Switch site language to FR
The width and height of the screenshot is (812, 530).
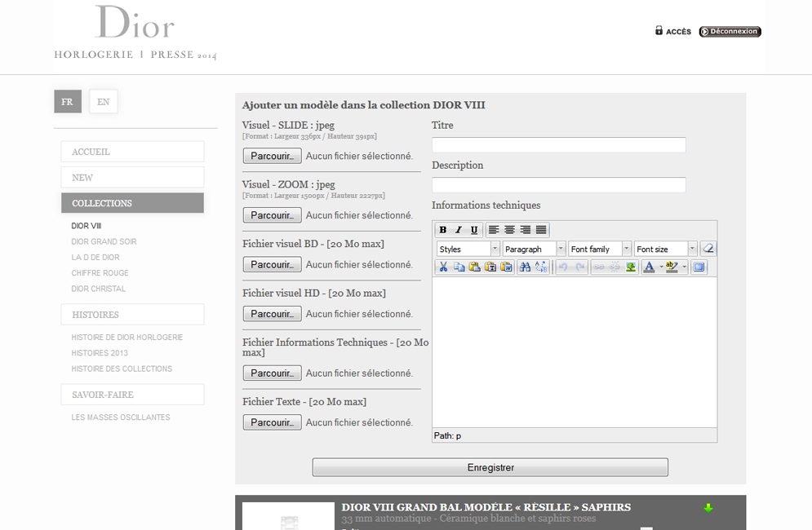tap(67, 101)
